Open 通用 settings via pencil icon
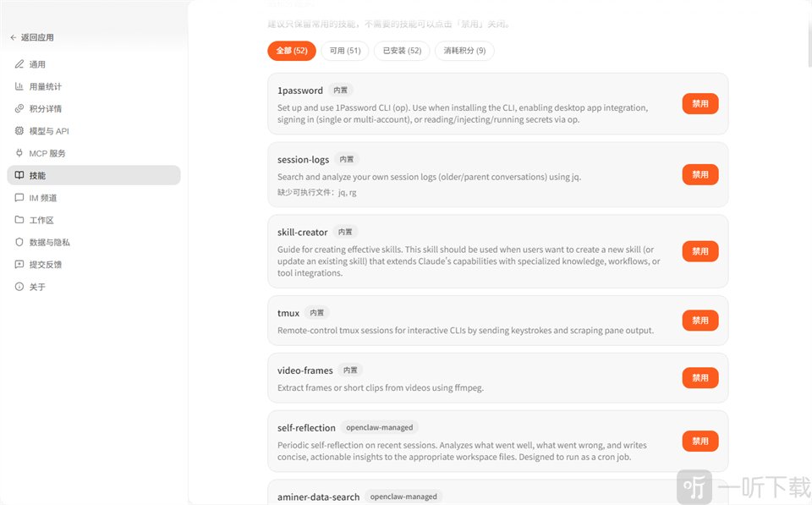The height and width of the screenshot is (505, 812). point(19,64)
